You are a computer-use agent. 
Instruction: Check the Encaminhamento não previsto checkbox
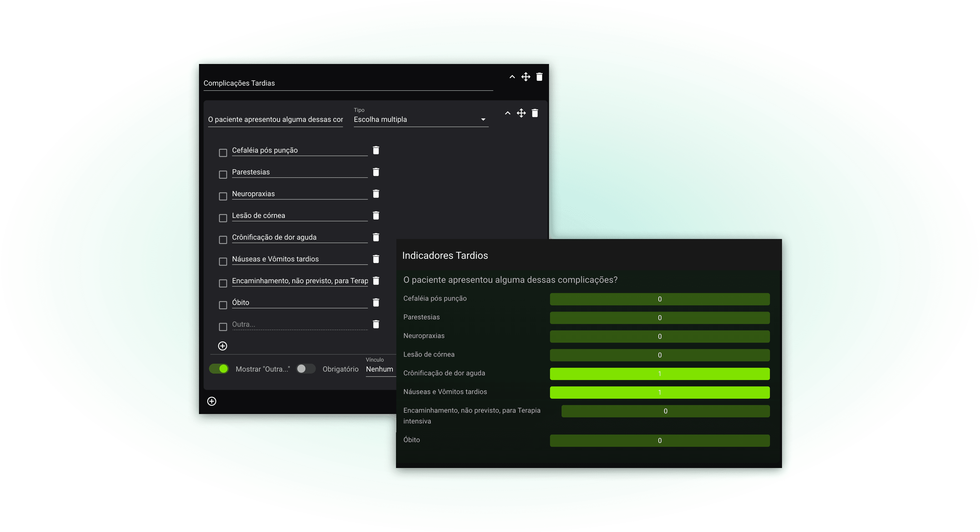click(x=223, y=283)
